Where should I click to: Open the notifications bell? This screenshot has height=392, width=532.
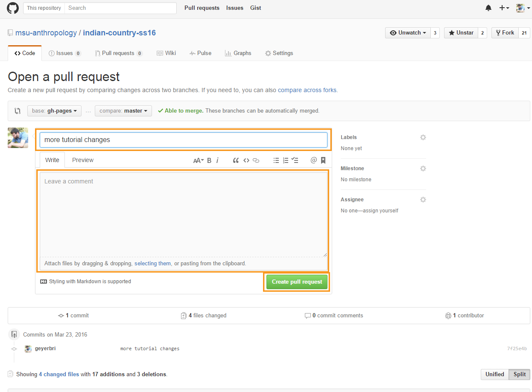pos(488,8)
